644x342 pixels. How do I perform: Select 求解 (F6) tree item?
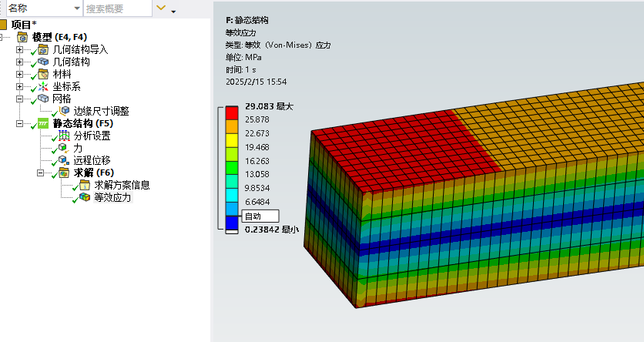click(94, 173)
